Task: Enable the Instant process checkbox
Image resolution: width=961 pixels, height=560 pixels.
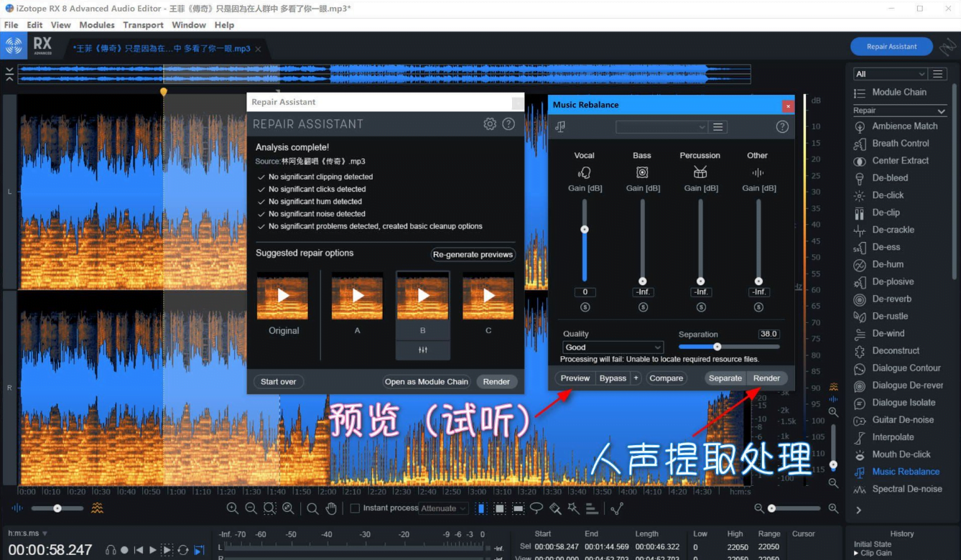Action: (354, 508)
